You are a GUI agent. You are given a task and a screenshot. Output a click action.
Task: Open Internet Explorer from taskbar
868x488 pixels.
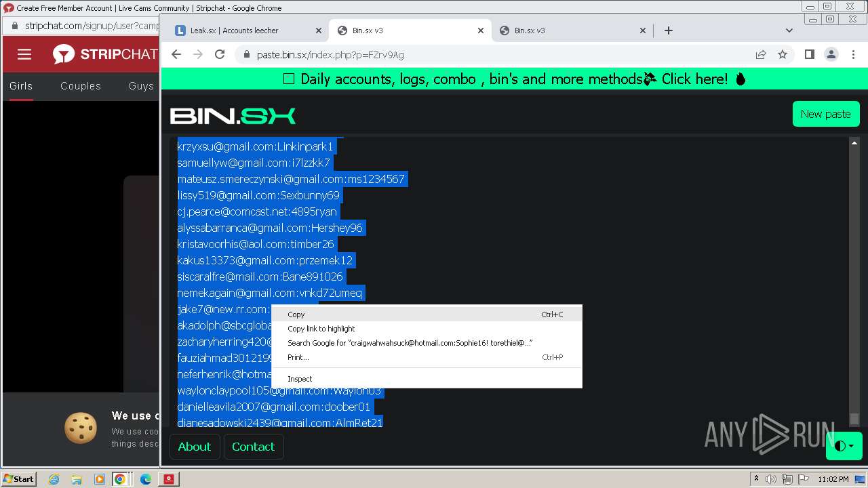point(54,479)
